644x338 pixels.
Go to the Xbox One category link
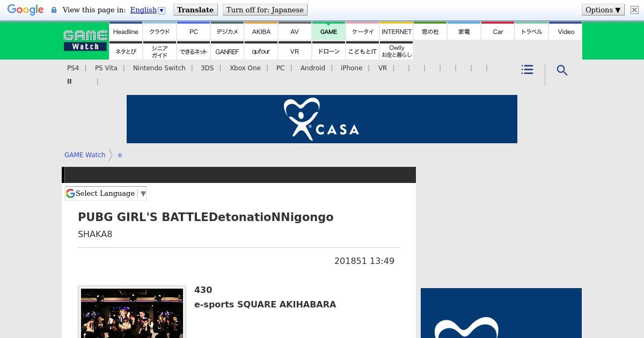245,68
